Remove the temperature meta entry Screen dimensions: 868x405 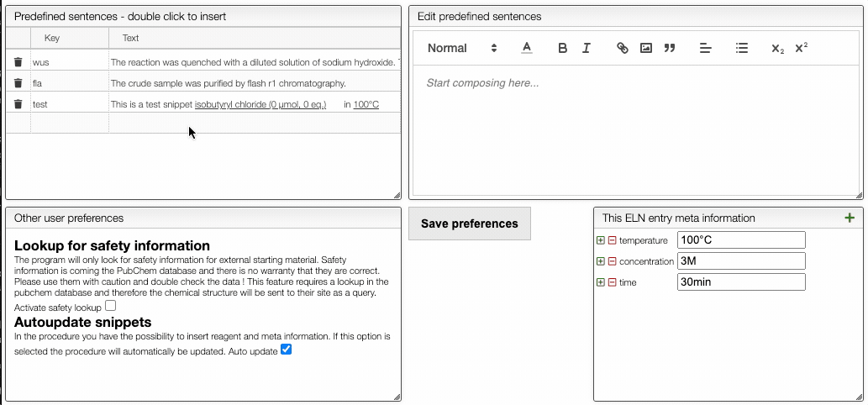(x=612, y=240)
